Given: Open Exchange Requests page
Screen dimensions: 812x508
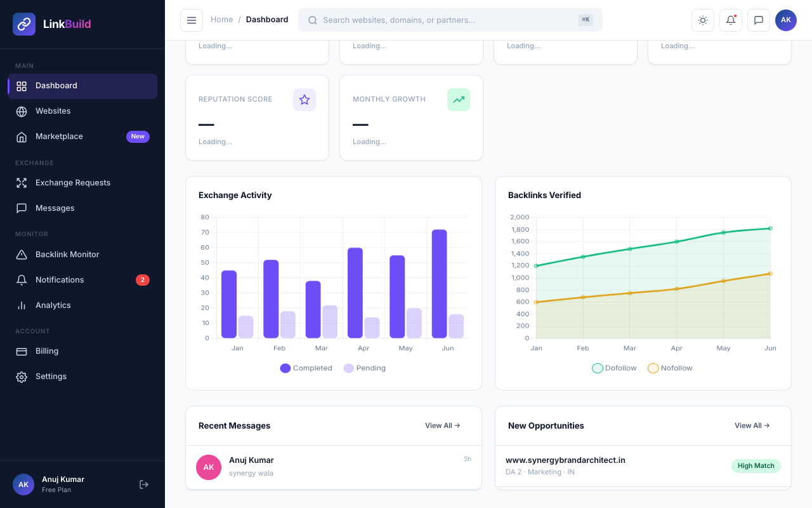Looking at the screenshot, I should coord(82,183).
